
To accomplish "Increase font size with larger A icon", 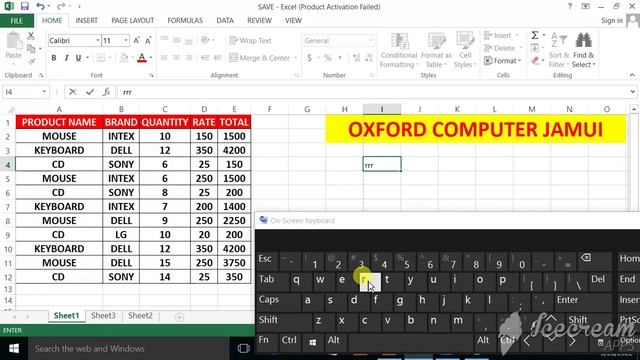I will 136,40.
